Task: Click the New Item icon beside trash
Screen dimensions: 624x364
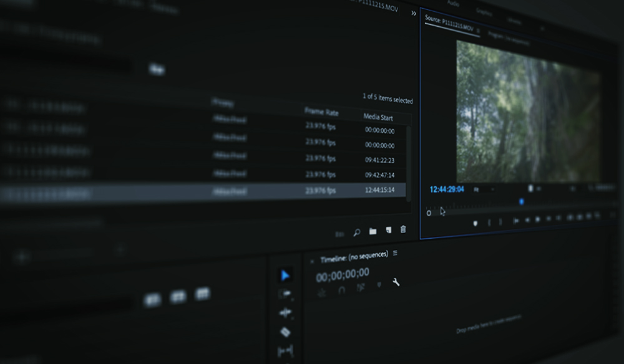Action: pos(388,230)
